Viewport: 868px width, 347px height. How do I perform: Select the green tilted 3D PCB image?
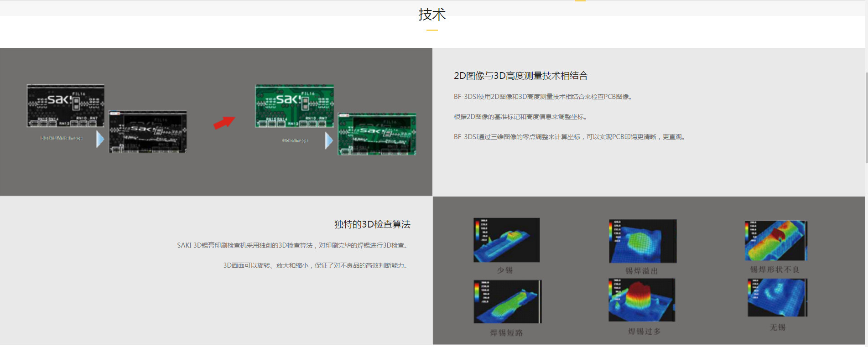pyautogui.click(x=377, y=134)
